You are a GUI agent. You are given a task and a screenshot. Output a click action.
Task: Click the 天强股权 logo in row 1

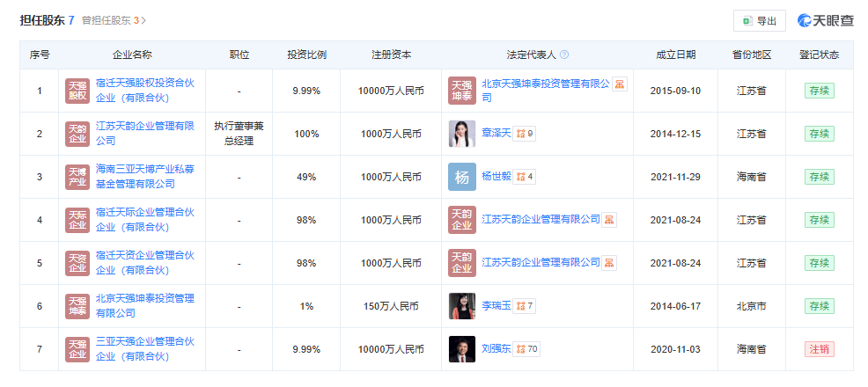pyautogui.click(x=78, y=91)
